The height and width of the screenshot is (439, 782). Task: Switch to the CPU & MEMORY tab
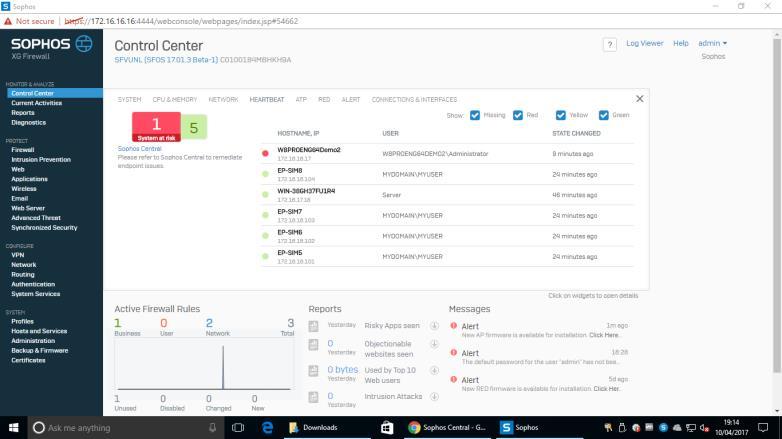tap(175, 100)
